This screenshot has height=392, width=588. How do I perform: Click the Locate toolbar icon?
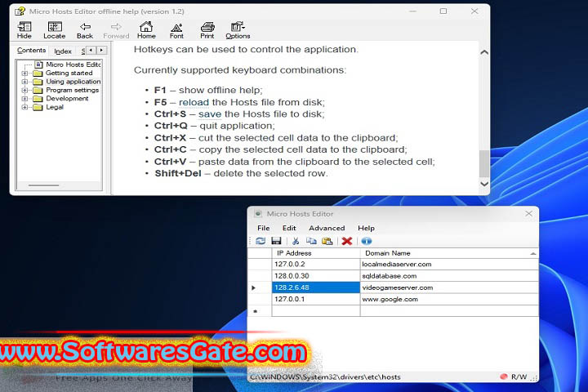(55, 30)
